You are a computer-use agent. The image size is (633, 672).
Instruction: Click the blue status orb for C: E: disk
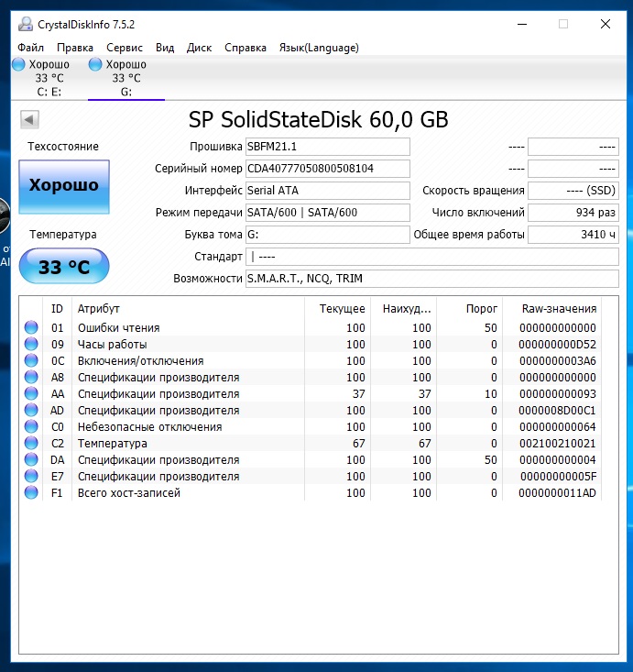19,64
